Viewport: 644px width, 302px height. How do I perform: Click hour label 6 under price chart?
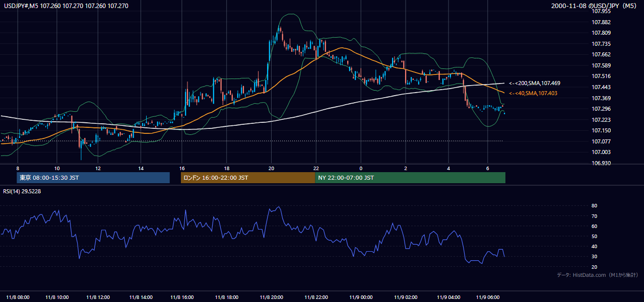point(488,168)
